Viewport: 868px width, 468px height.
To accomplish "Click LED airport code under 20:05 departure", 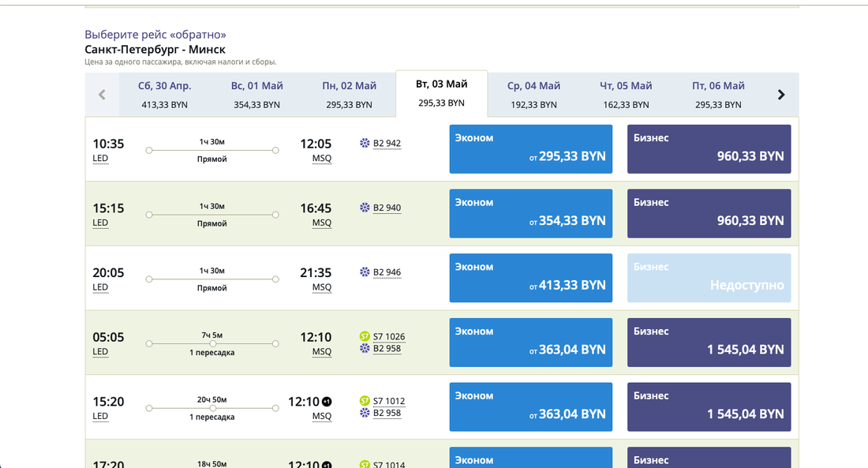I will click(100, 287).
